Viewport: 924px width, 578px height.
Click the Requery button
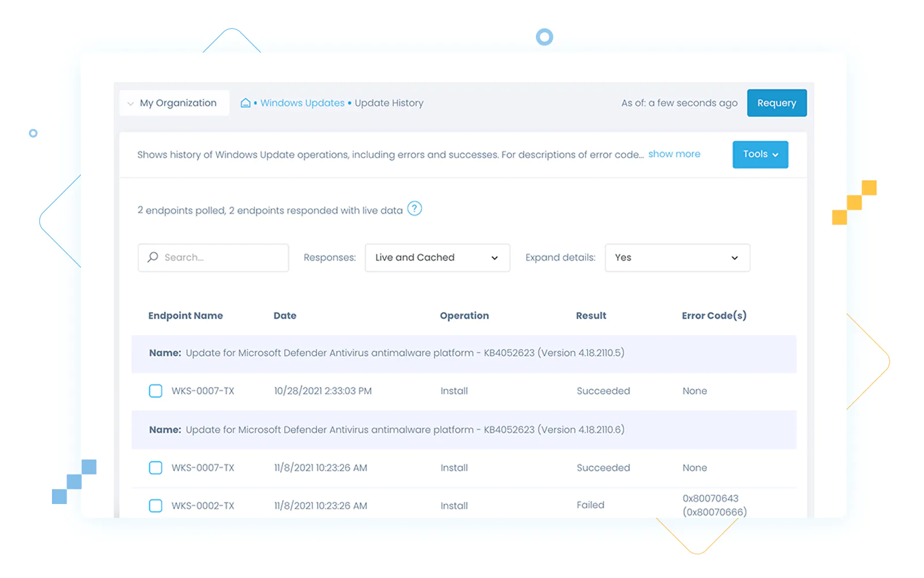pos(776,102)
